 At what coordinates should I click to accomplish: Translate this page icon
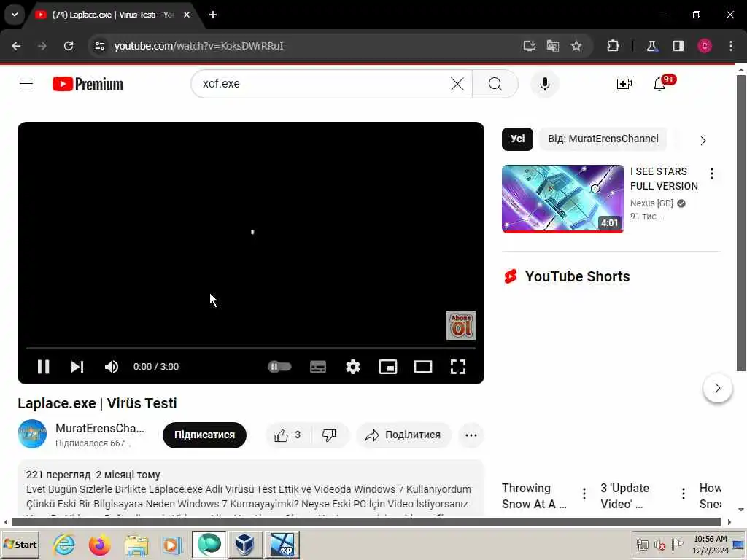click(553, 46)
